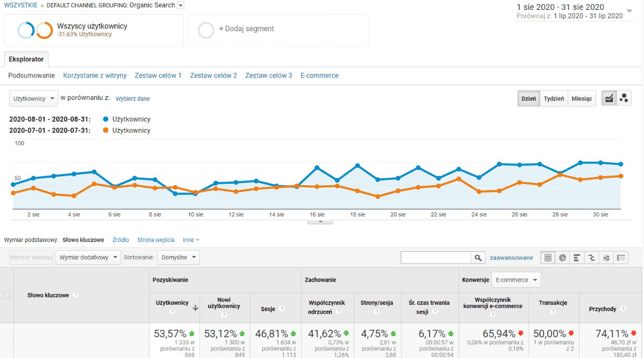This screenshot has width=644, height=358.
Task: Switch to the percentage pie chart view
Action: click(562, 258)
